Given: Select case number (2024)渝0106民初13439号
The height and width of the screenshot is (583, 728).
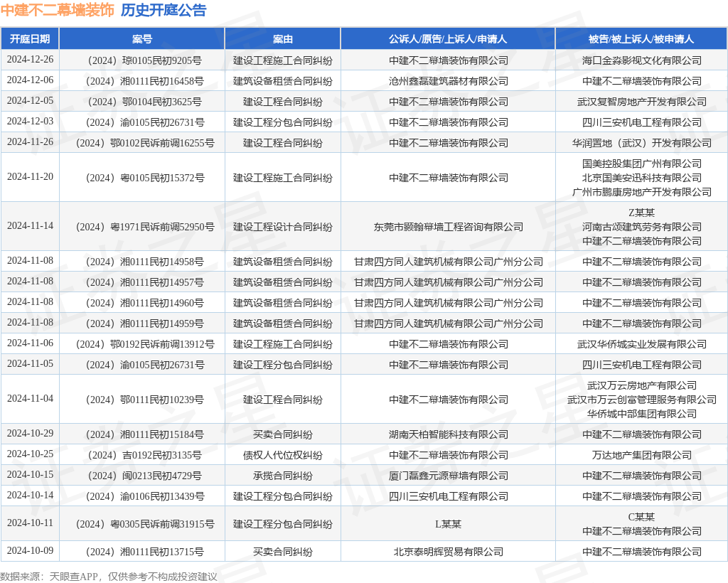Looking at the screenshot, I should pyautogui.click(x=145, y=497).
